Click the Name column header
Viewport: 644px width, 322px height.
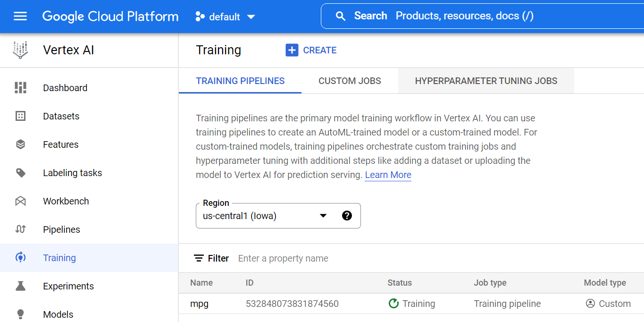pos(201,283)
